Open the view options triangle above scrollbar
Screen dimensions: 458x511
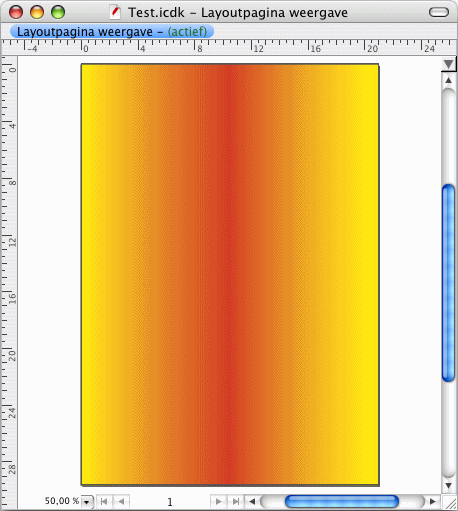coord(449,64)
